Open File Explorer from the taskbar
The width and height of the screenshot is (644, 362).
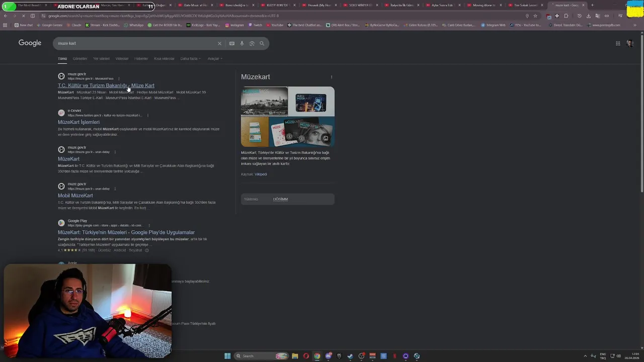(x=295, y=356)
